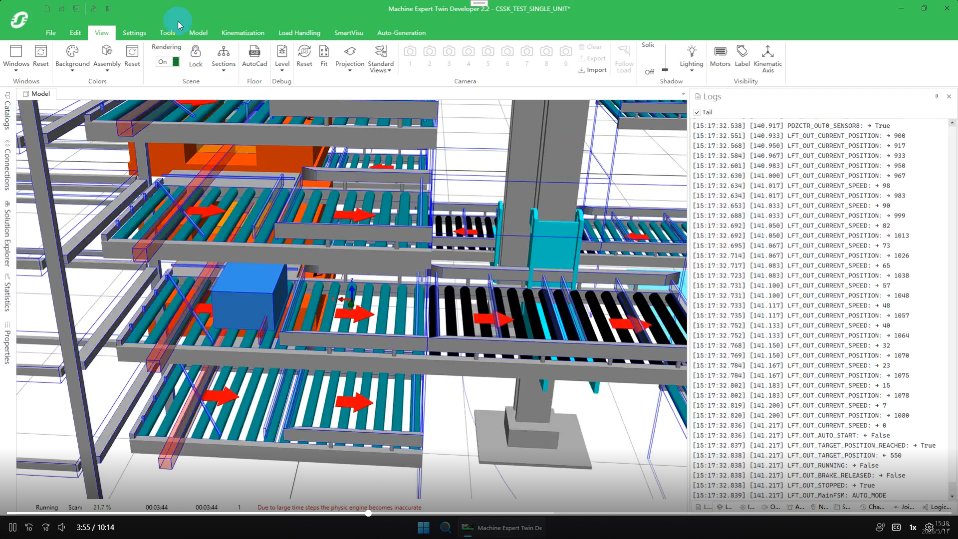Open video player settings gear
This screenshot has height=539, width=958.
929,527
